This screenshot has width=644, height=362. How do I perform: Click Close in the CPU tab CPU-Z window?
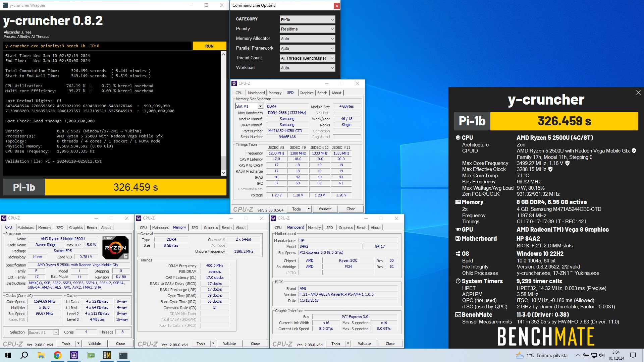coord(120,344)
